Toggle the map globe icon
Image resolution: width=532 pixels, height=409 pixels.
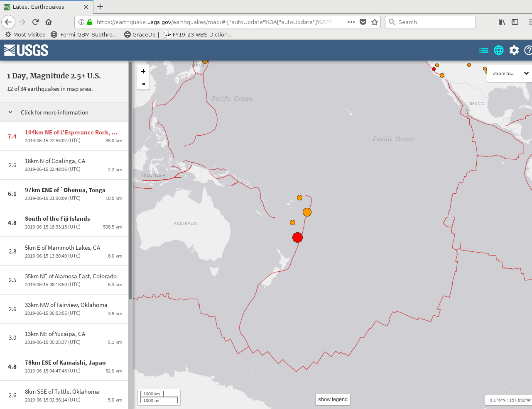pyautogui.click(x=499, y=50)
